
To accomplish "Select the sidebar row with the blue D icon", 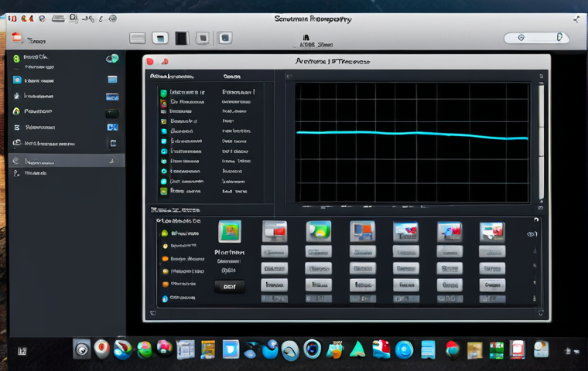I will [67, 80].
